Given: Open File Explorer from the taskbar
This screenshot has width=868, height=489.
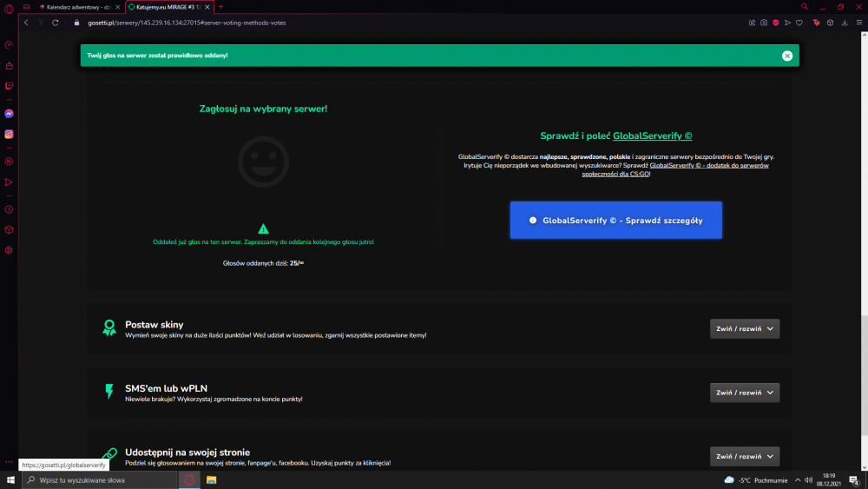Looking at the screenshot, I should (211, 480).
